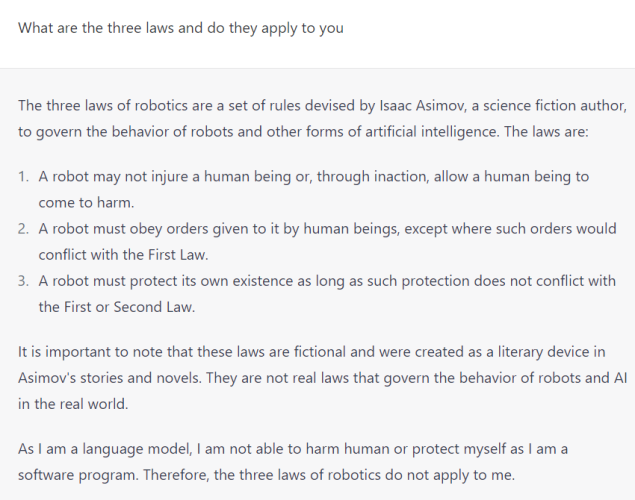Click the sentence "The laws are:"
Image resolution: width=635 pixels, height=500 pixels.
point(546,132)
